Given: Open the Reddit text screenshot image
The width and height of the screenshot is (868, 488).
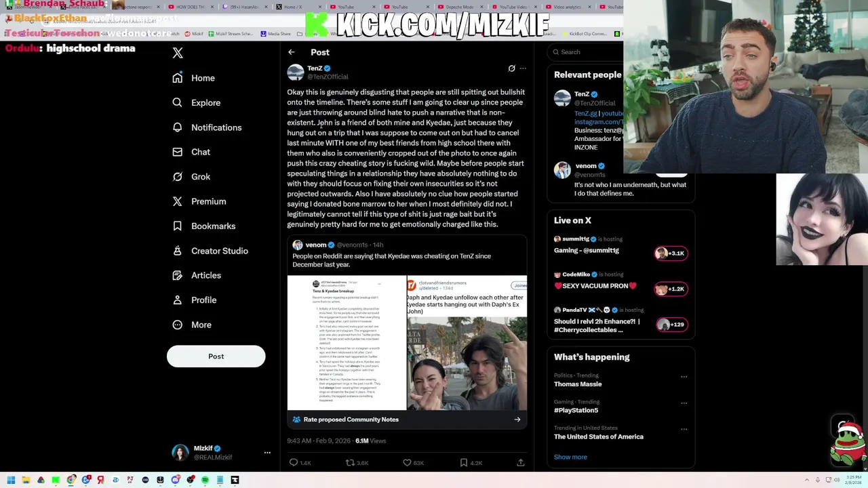Looking at the screenshot, I should pyautogui.click(x=347, y=343).
